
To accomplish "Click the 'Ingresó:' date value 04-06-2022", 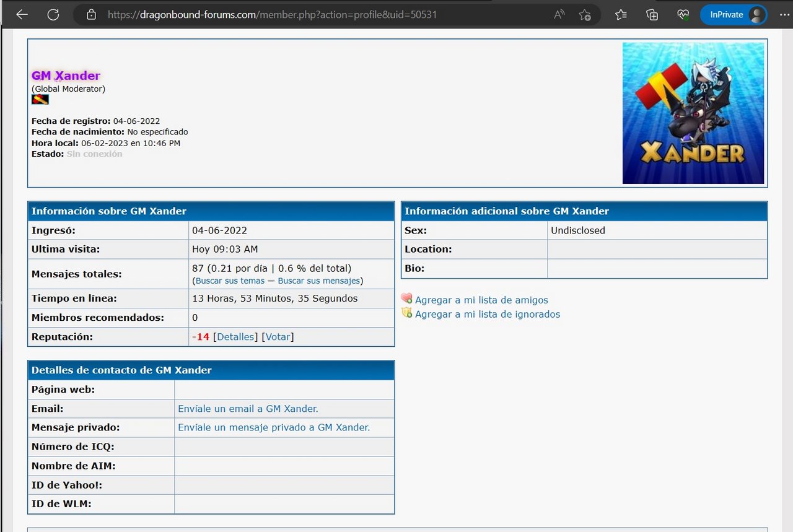I will pyautogui.click(x=220, y=230).
